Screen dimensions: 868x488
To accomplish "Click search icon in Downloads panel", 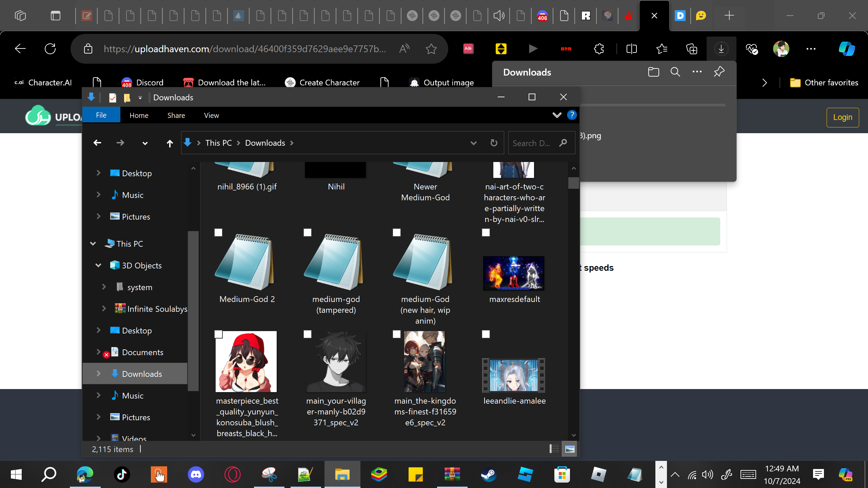I will click(x=675, y=72).
